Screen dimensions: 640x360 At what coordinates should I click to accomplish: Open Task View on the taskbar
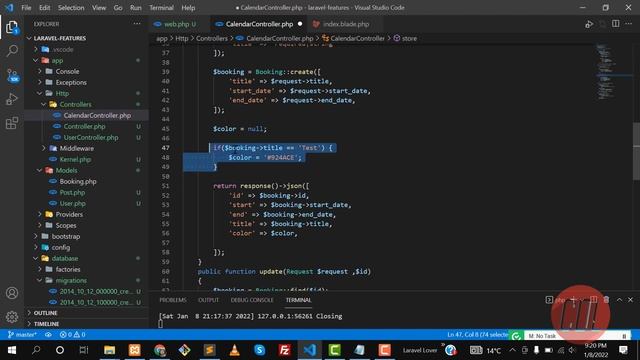coord(84,350)
